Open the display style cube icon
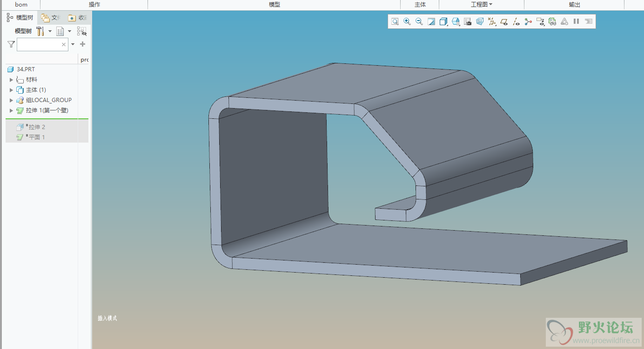 click(443, 21)
